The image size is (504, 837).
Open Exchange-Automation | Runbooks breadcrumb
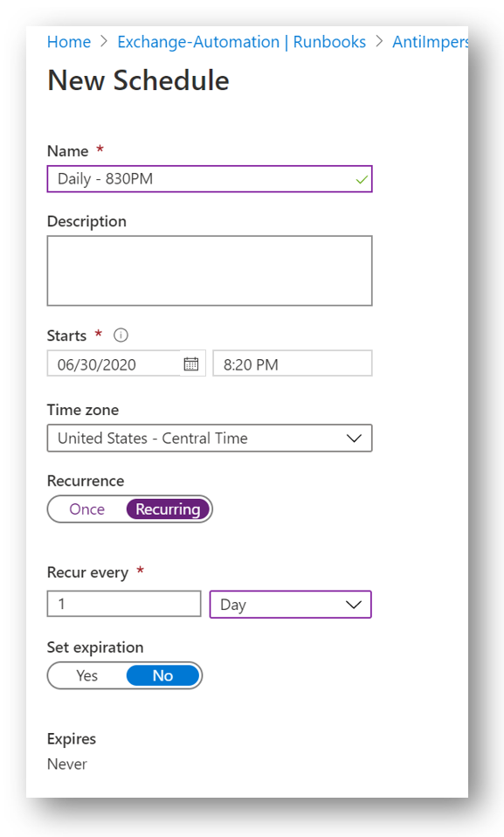click(x=241, y=42)
